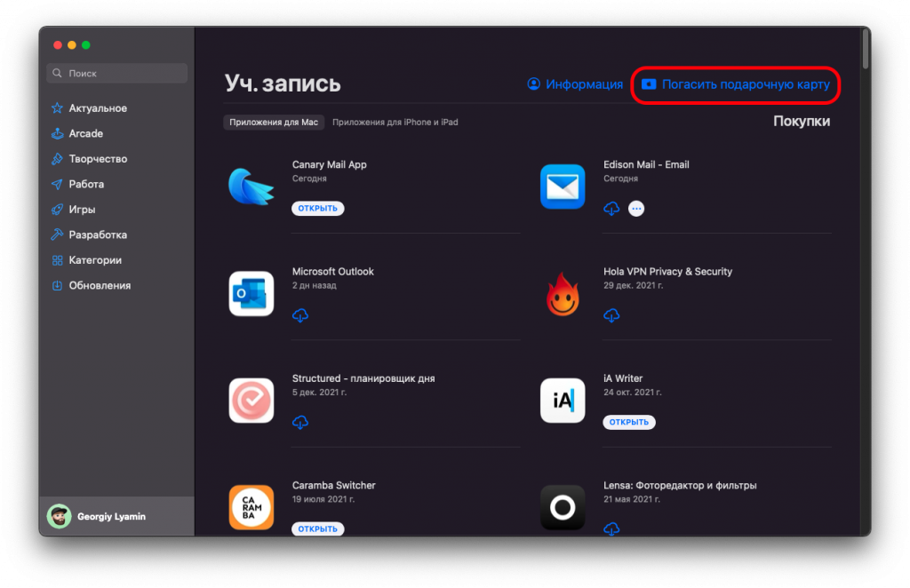This screenshot has width=910, height=588.
Task: Switch to Приложения для Mac tab
Action: pyautogui.click(x=274, y=122)
